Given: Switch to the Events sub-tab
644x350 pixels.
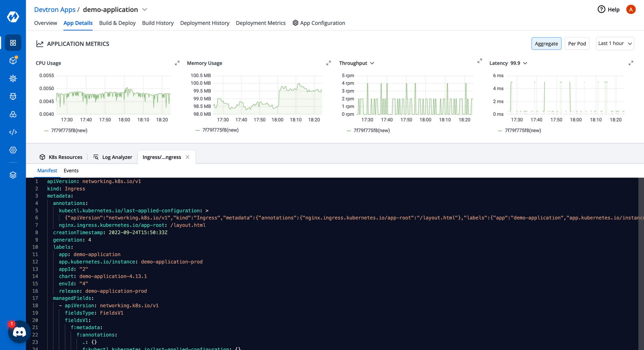Looking at the screenshot, I should 71,170.
